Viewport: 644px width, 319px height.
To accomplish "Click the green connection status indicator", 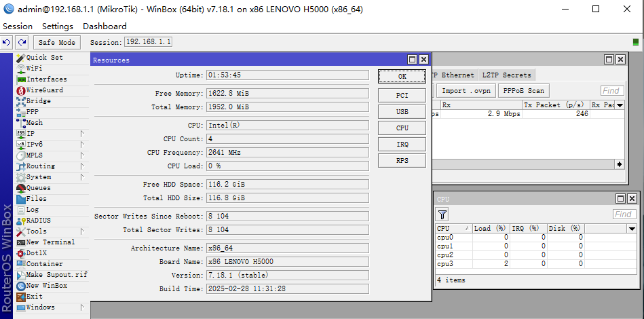I will [x=636, y=42].
